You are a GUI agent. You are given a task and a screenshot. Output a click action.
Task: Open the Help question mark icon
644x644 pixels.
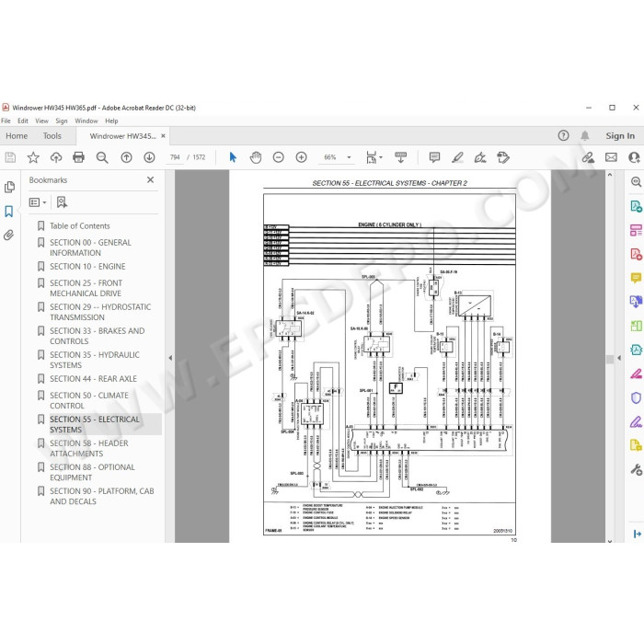coord(563,135)
